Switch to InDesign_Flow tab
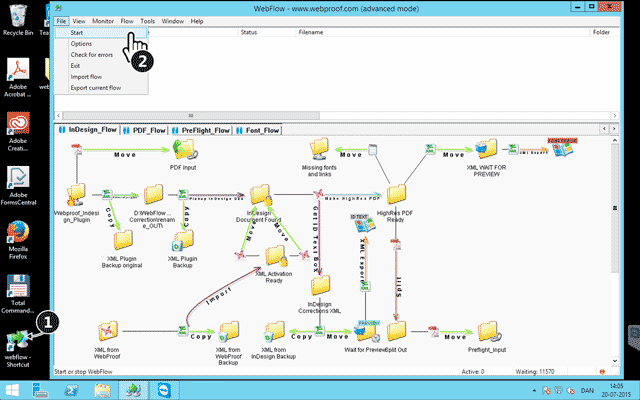640x400 pixels. coord(88,130)
